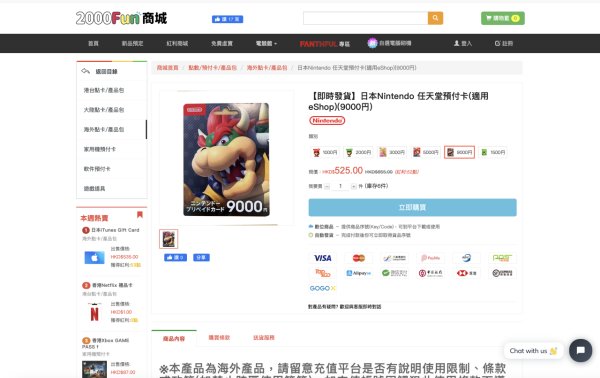600x378 pixels.
Task: Select 港台點卡/產品包 in the sidebar
Action: (x=112, y=90)
